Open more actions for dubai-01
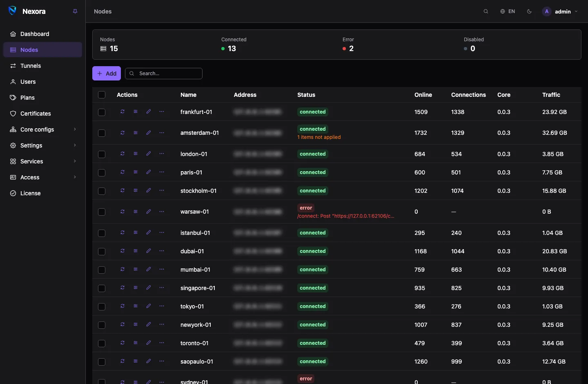This screenshot has height=384, width=588. [162, 251]
